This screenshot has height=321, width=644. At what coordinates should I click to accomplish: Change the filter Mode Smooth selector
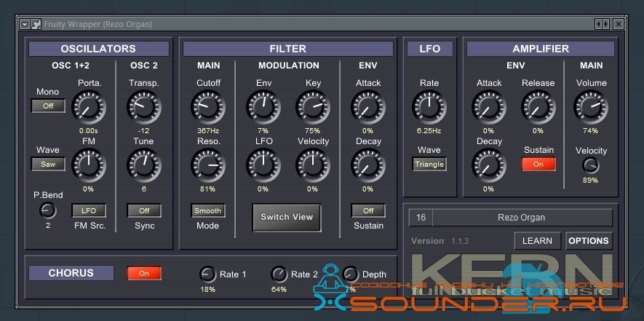pyautogui.click(x=208, y=210)
